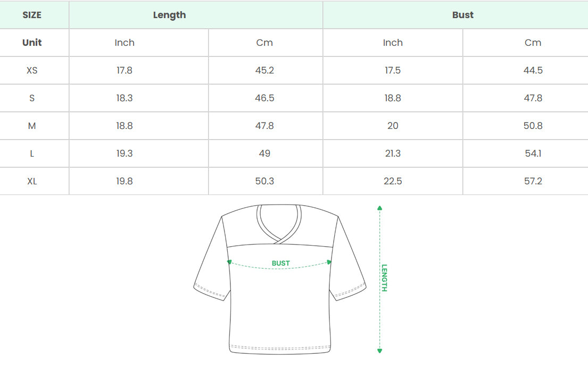This screenshot has height=365, width=588.
Task: Click the Inch subheader under Length
Action: click(125, 43)
